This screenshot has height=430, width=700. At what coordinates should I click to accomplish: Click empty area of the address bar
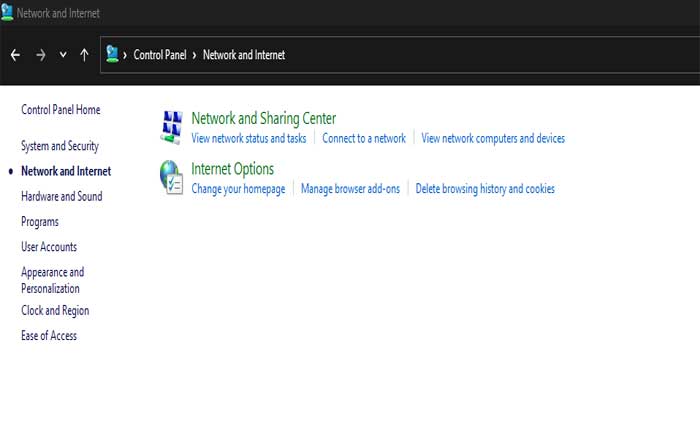coord(480,55)
